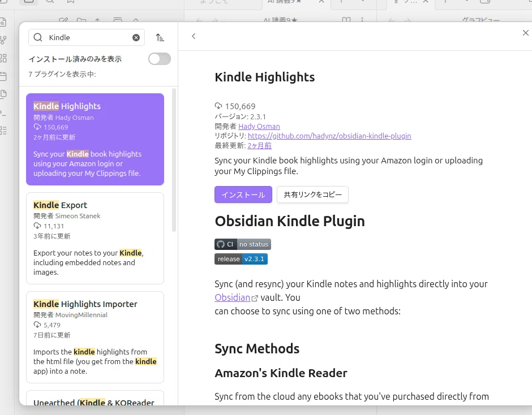The height and width of the screenshot is (415, 532).
Task: Click the バージョン: 2.3.1 text
Action: [x=240, y=116]
